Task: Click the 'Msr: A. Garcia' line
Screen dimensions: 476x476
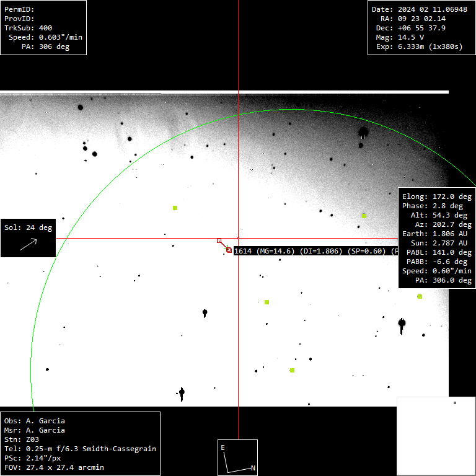Action: pyautogui.click(x=35, y=430)
